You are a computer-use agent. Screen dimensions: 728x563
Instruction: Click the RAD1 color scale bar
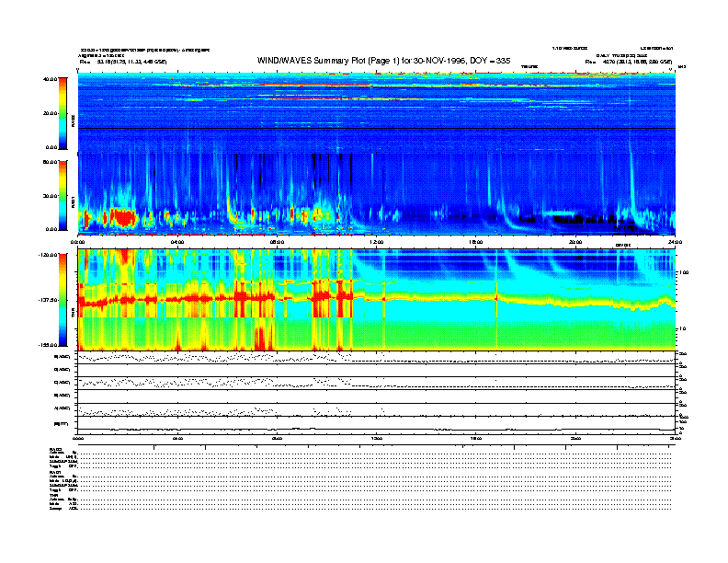63,195
